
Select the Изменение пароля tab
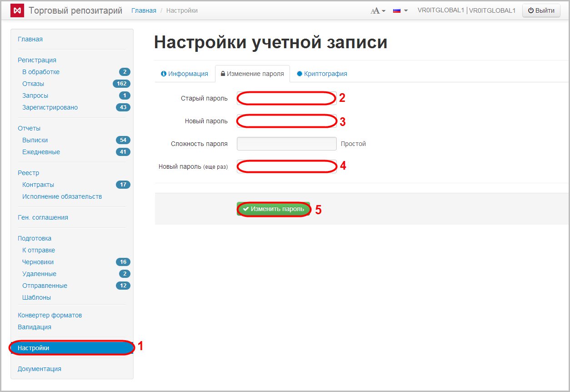pos(252,74)
